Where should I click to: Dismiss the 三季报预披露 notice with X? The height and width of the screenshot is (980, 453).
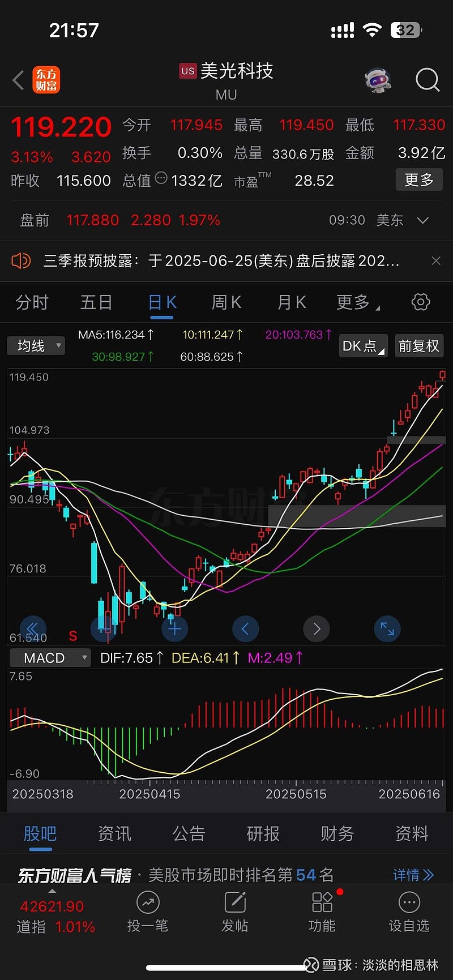(x=436, y=260)
